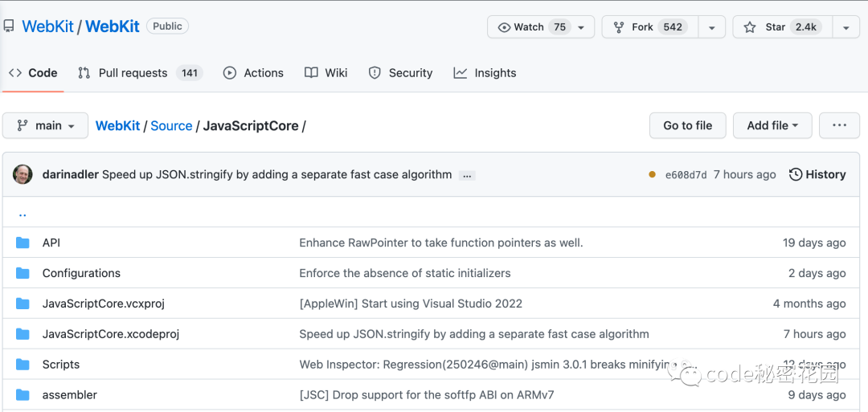This screenshot has height=412, width=868.
Task: Star the WebKit repository
Action: 776,27
